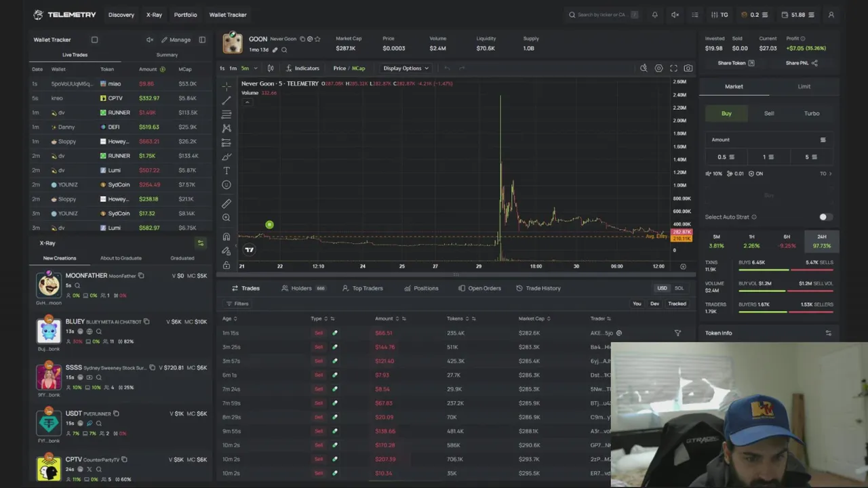Toggle Price display in Price/MCap
This screenshot has width=868, height=488.
[339, 68]
